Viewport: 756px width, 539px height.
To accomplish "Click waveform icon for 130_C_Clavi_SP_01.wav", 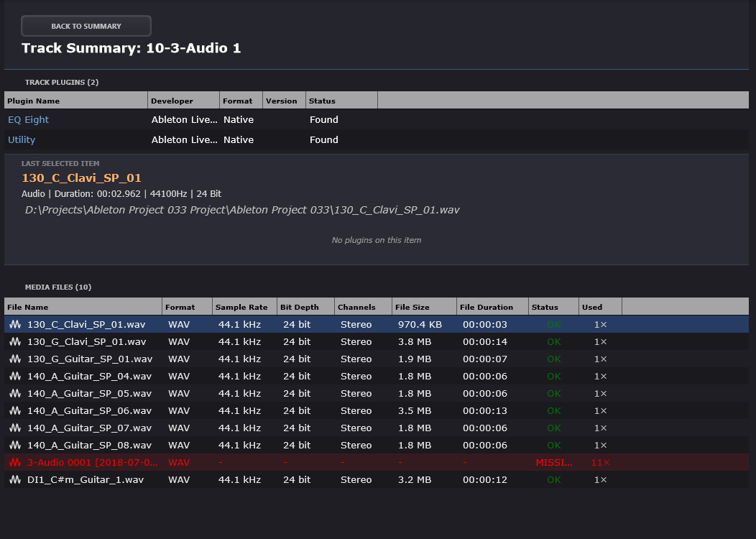I will click(15, 325).
